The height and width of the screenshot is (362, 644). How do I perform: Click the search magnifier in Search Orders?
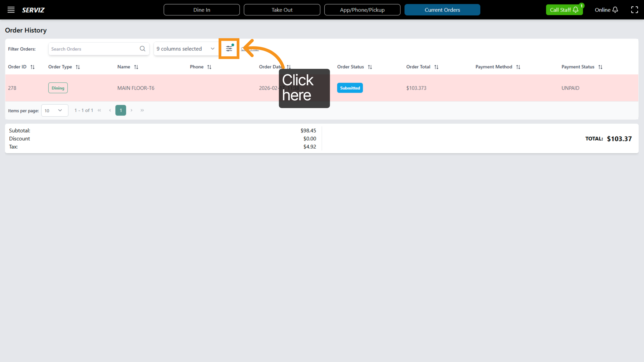click(x=142, y=49)
